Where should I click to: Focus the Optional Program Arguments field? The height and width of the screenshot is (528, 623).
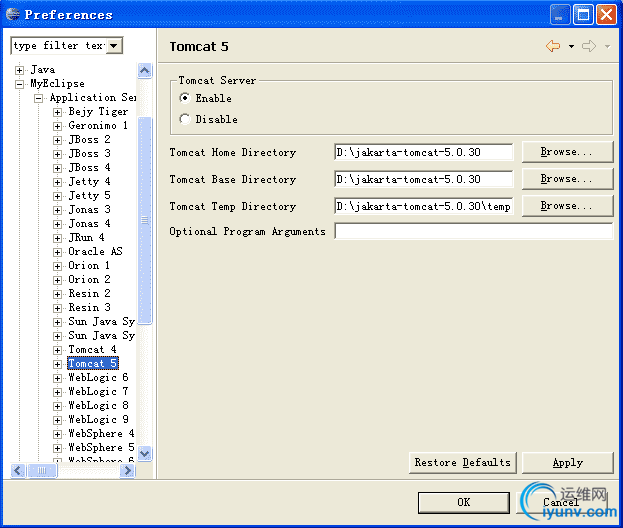pyautogui.click(x=474, y=231)
